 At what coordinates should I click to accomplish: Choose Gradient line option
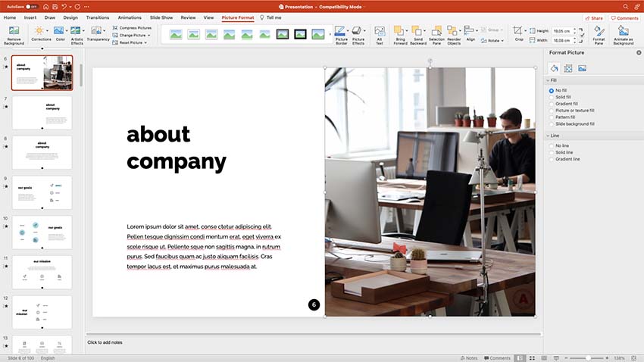coord(552,159)
